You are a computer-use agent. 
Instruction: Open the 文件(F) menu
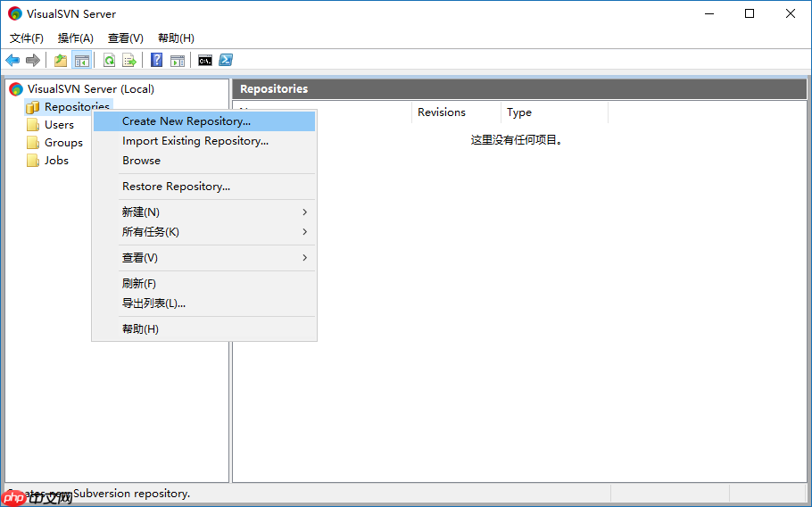click(x=27, y=38)
